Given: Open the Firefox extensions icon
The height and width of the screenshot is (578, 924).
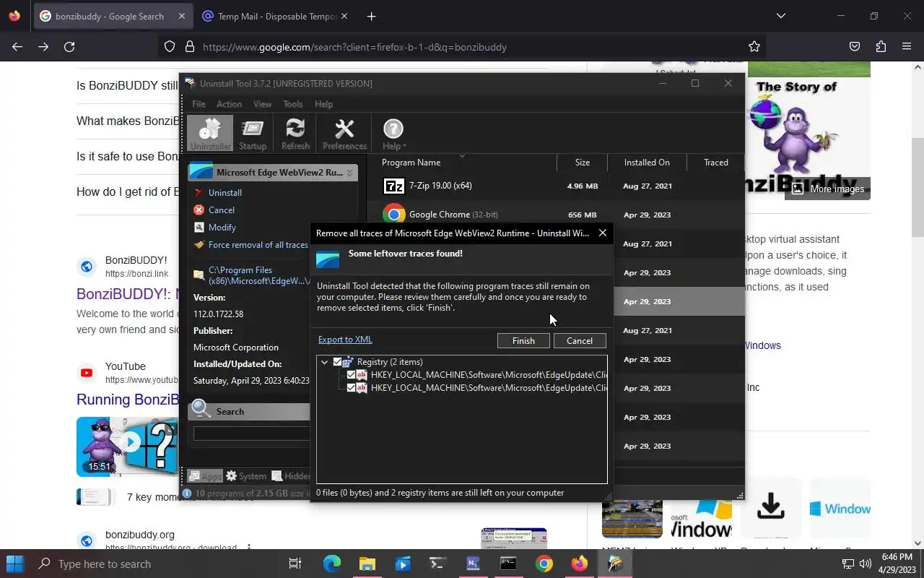Looking at the screenshot, I should tap(881, 47).
